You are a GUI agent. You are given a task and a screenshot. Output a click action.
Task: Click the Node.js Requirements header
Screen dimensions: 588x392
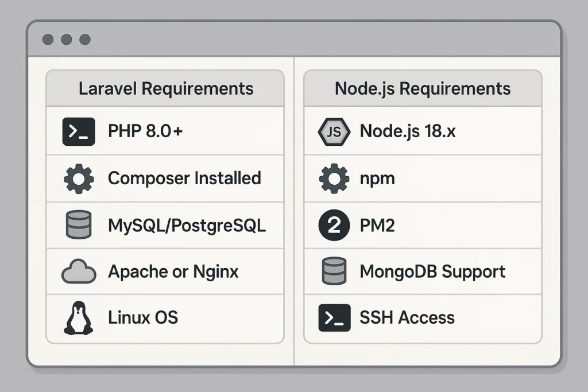pyautogui.click(x=423, y=89)
